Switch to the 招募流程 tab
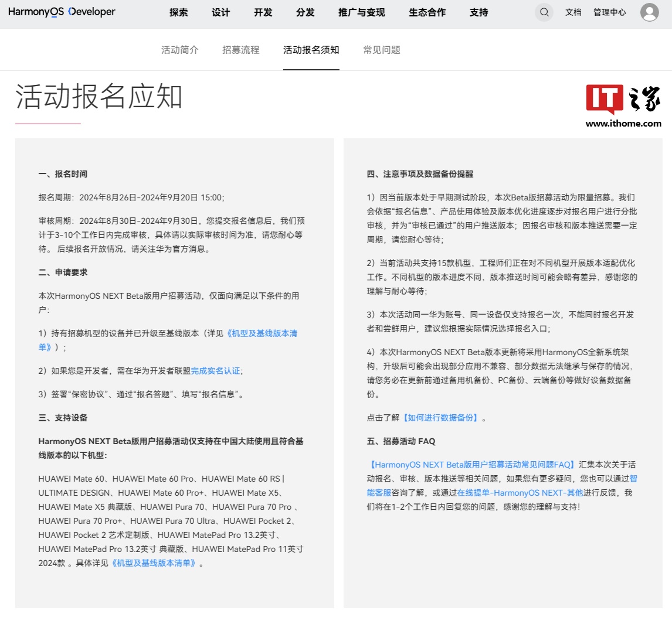The height and width of the screenshot is (617, 672). [241, 50]
